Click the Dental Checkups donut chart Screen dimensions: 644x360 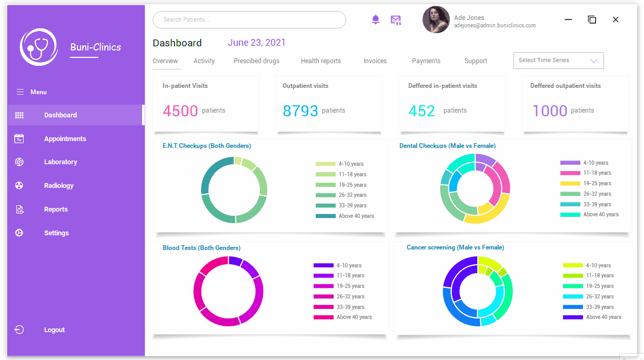pyautogui.click(x=475, y=188)
